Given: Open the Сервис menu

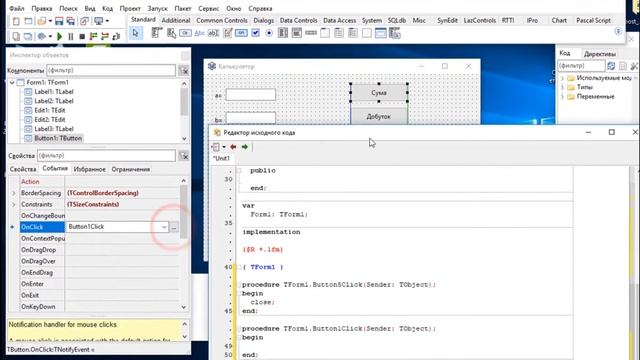Looking at the screenshot, I should pyautogui.click(x=209, y=8).
